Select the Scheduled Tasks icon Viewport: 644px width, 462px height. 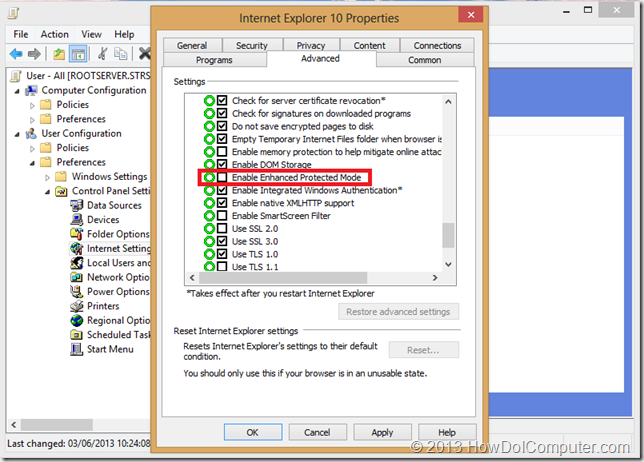(x=77, y=335)
